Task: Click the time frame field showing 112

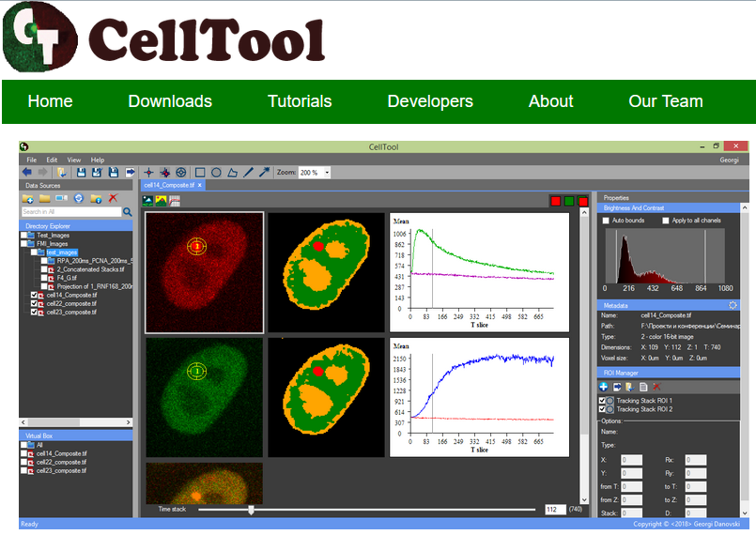Action: click(x=555, y=510)
